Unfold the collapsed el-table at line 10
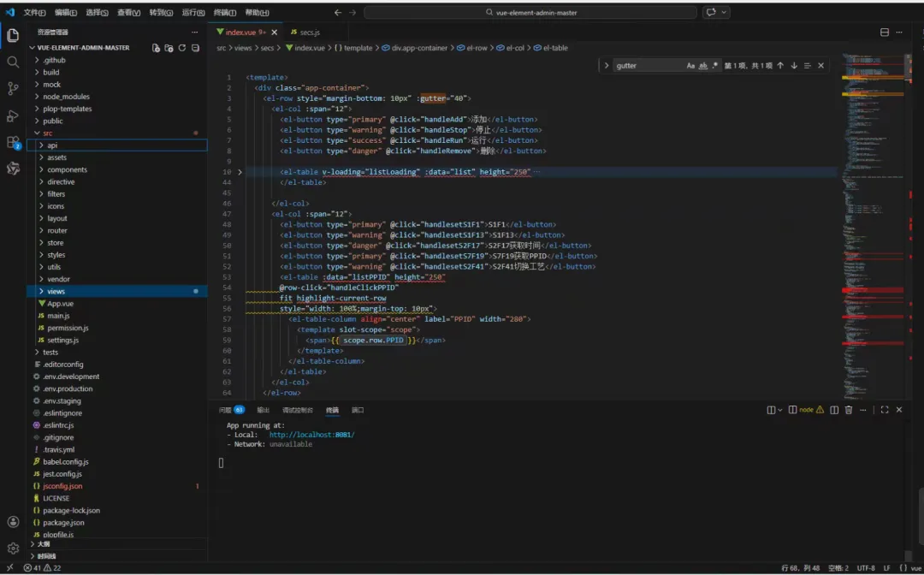 240,172
